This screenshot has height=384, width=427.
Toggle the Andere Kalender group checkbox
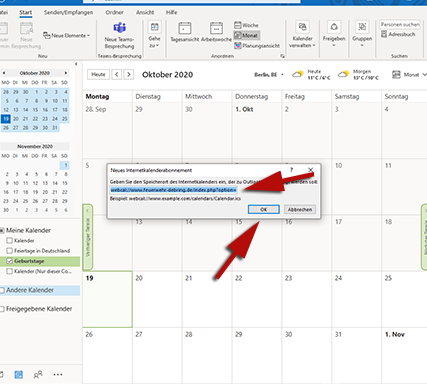tap(2, 290)
